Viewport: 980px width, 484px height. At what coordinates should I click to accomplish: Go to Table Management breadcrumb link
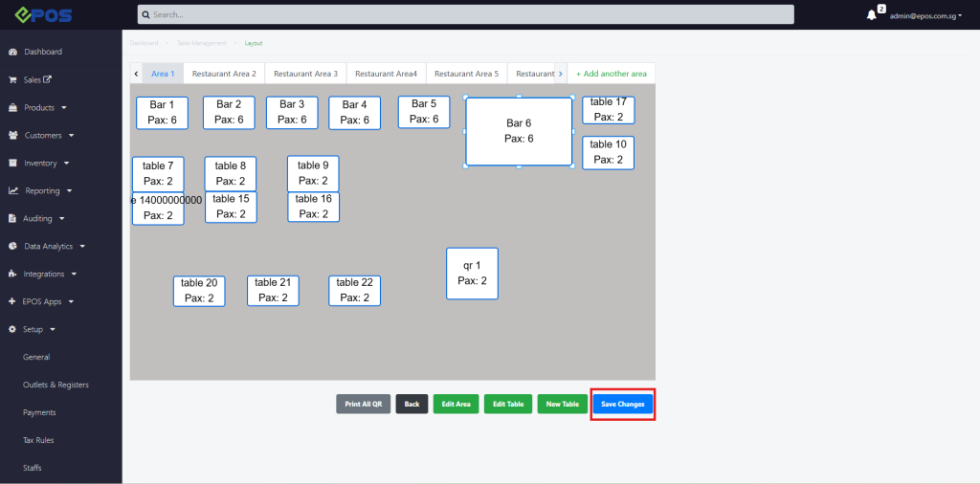coord(201,43)
